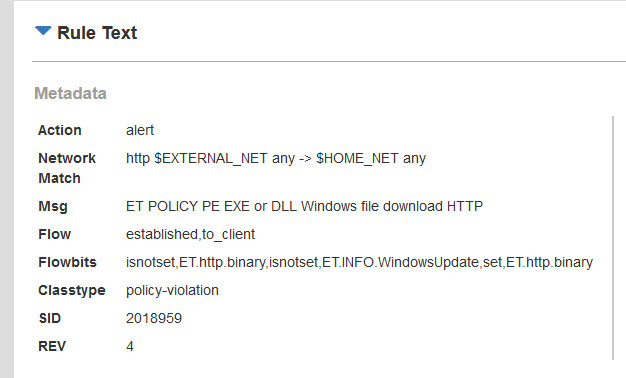Select the policy-violation classtype value

coord(172,290)
